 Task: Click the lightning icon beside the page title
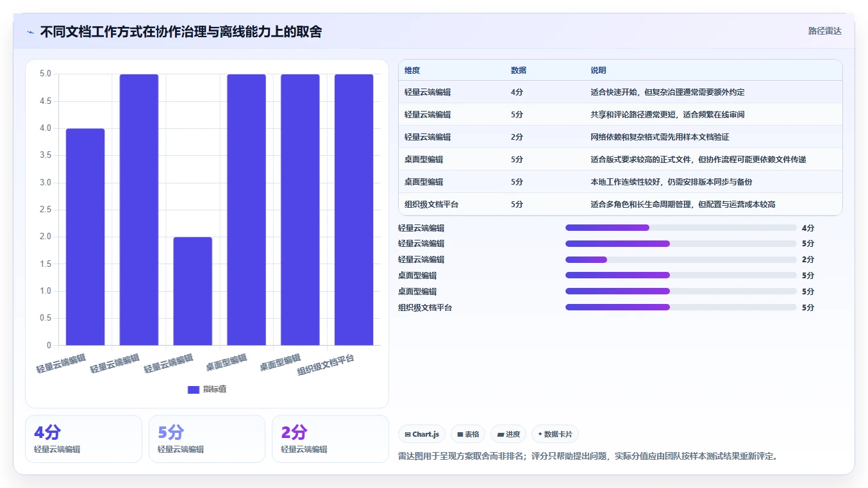tap(31, 31)
